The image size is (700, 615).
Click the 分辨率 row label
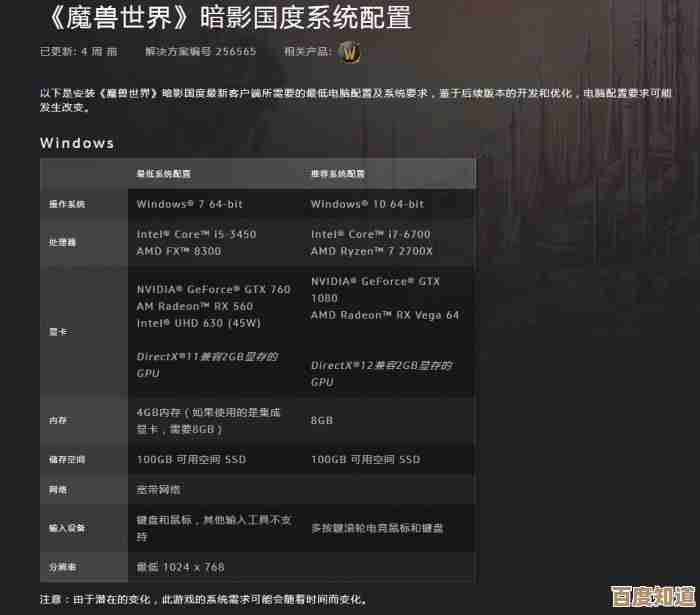click(x=62, y=567)
